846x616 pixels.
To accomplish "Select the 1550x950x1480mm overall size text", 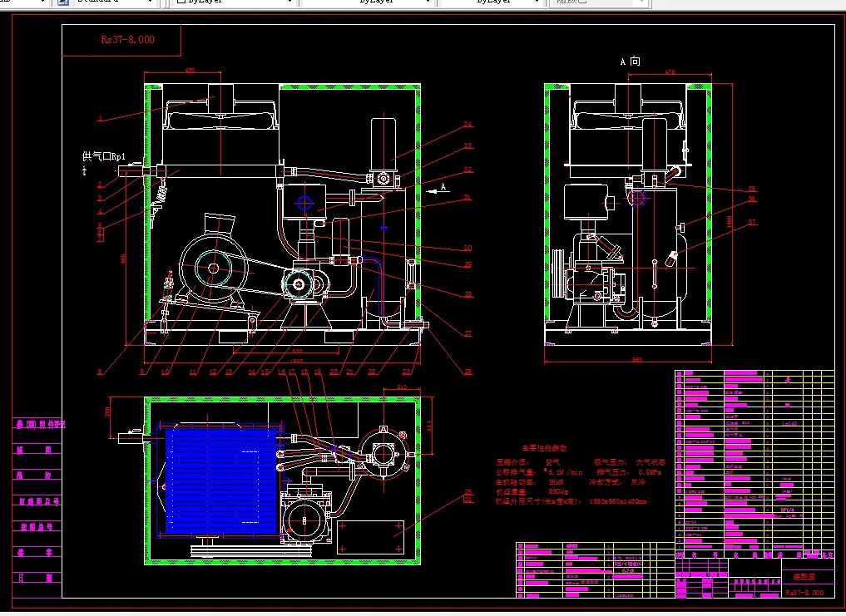I will (x=617, y=501).
